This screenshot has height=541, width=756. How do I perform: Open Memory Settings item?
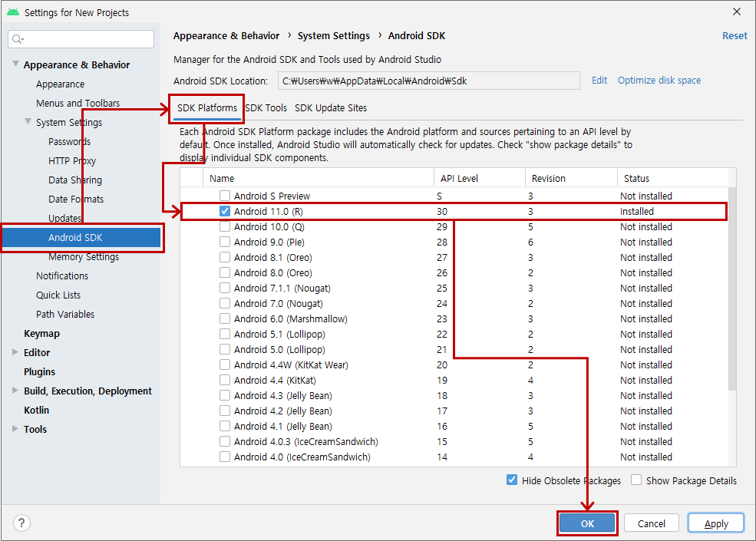click(x=84, y=257)
